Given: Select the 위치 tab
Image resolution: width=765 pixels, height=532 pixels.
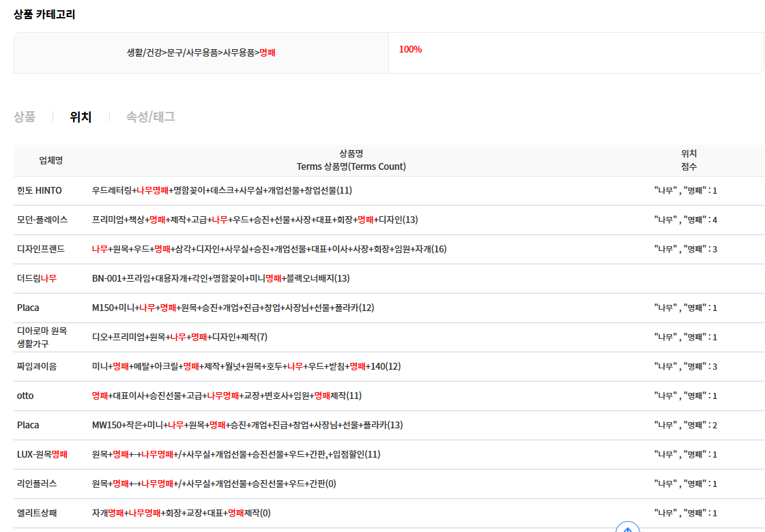Looking at the screenshot, I should point(81,117).
